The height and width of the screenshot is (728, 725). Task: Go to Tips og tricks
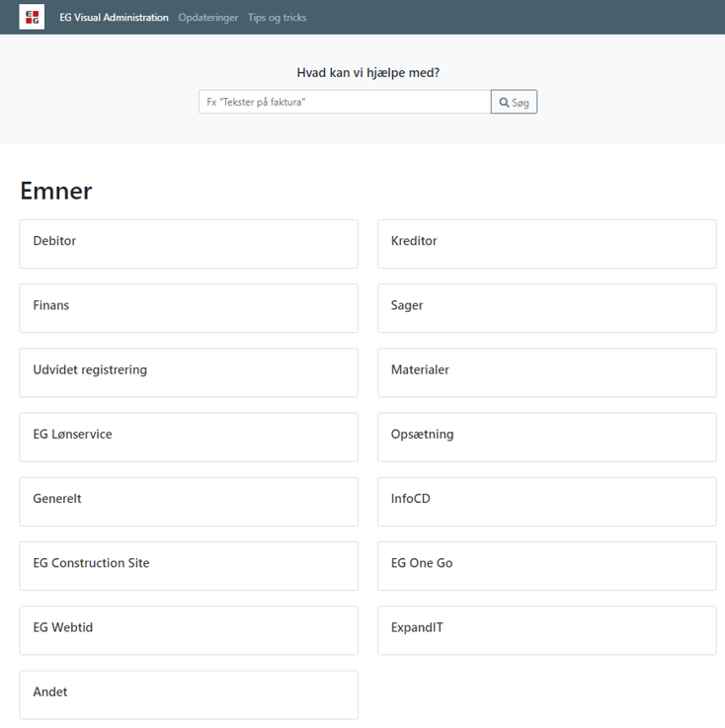coord(278,18)
